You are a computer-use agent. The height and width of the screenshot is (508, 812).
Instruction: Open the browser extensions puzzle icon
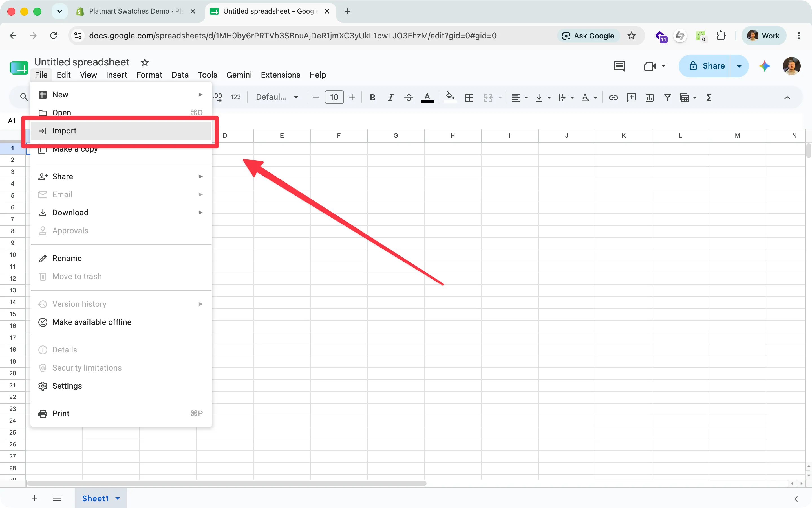(x=721, y=36)
